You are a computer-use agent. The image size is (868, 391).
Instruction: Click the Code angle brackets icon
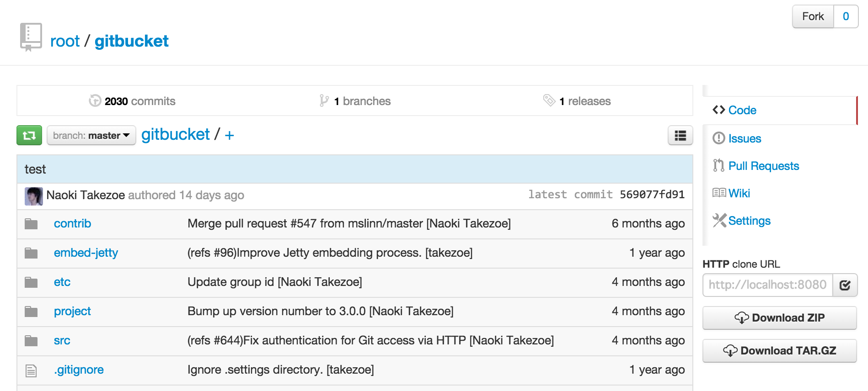[x=718, y=110]
